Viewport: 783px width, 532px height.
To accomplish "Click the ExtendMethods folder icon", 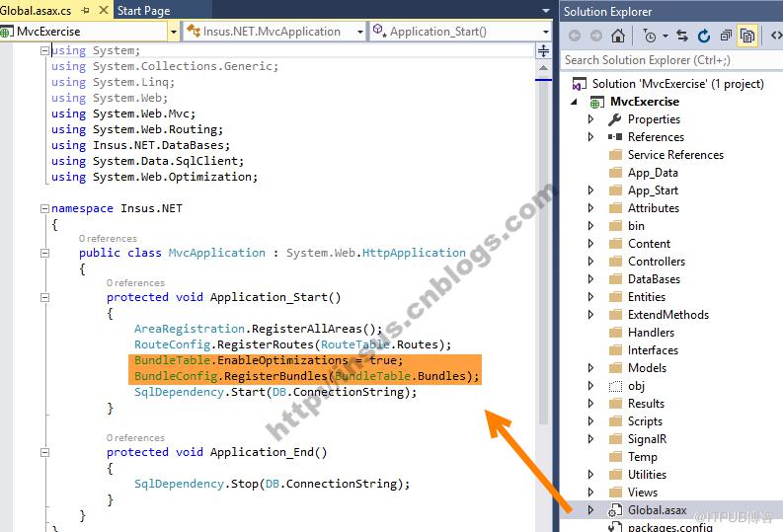I will tap(616, 315).
